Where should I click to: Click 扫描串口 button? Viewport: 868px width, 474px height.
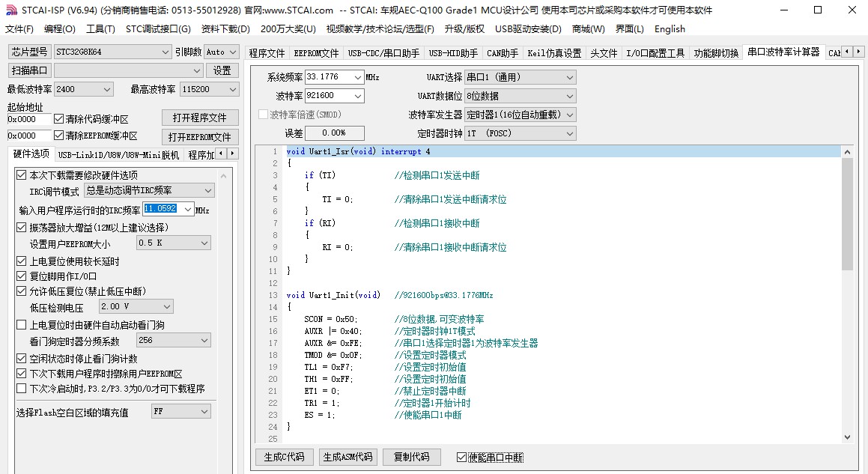click(29, 71)
